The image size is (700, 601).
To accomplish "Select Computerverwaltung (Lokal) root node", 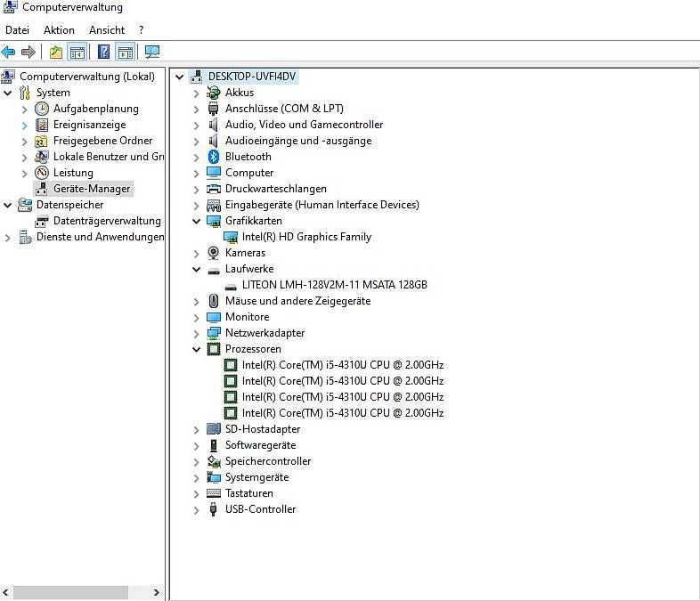I will 87,77.
